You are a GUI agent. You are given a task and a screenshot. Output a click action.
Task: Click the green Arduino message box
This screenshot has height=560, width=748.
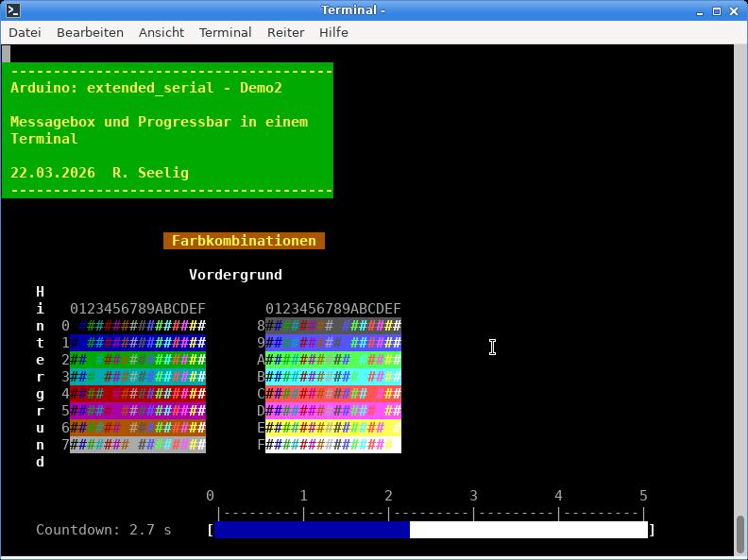(167, 130)
